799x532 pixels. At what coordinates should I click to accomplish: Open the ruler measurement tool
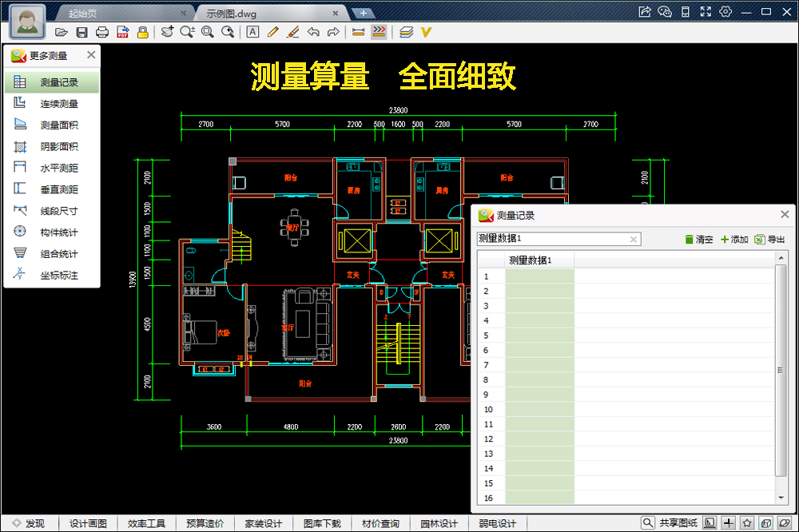point(358,32)
